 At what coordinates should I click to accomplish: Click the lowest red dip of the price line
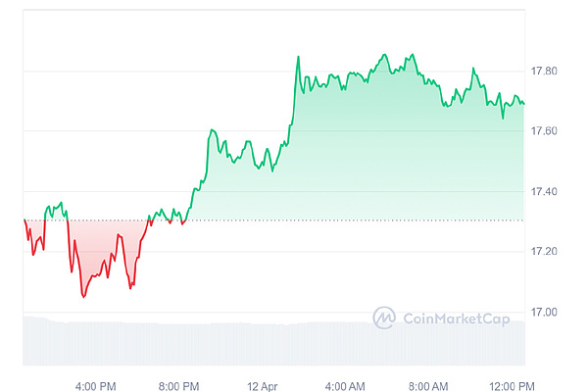pos(83,296)
